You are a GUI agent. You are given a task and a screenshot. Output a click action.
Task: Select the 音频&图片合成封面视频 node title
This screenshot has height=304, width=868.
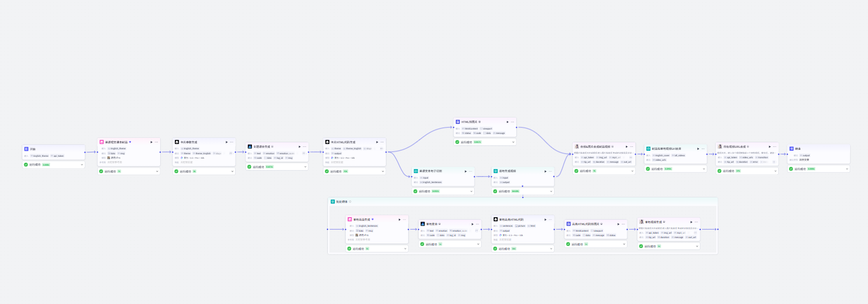595,147
